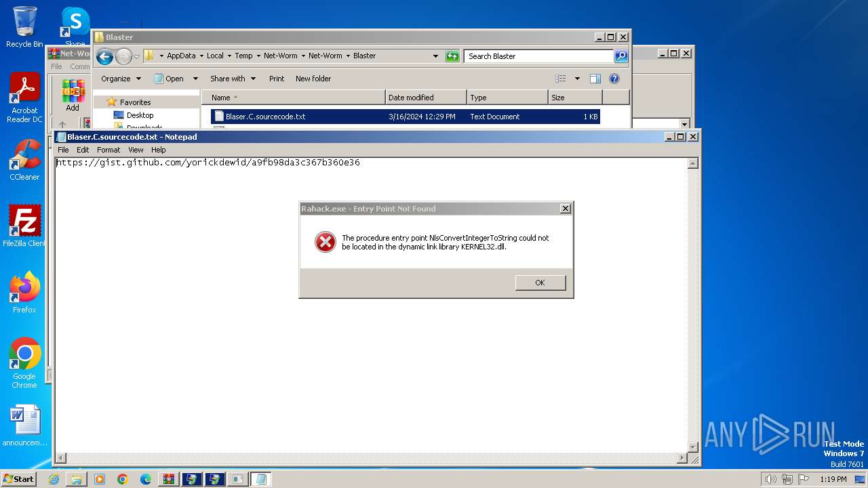Sort by Date modified column header
This screenshot has width=868, height=488.
click(426, 98)
